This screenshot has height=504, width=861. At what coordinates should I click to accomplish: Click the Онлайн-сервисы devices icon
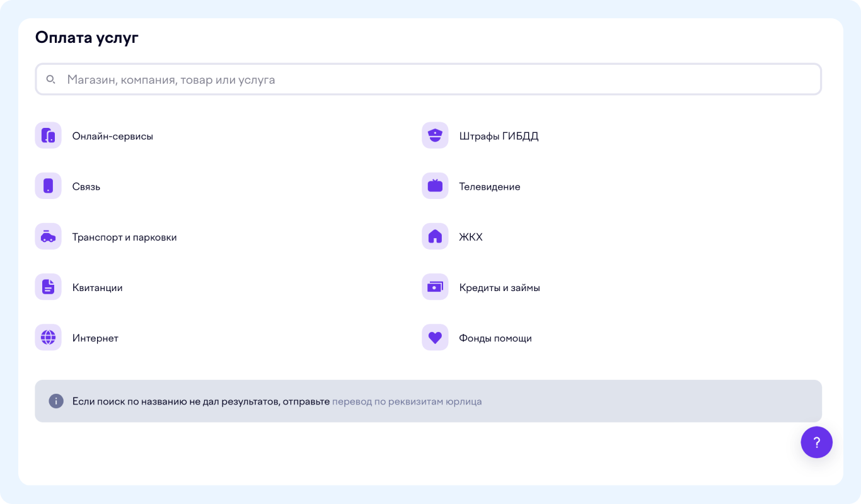[x=48, y=135]
